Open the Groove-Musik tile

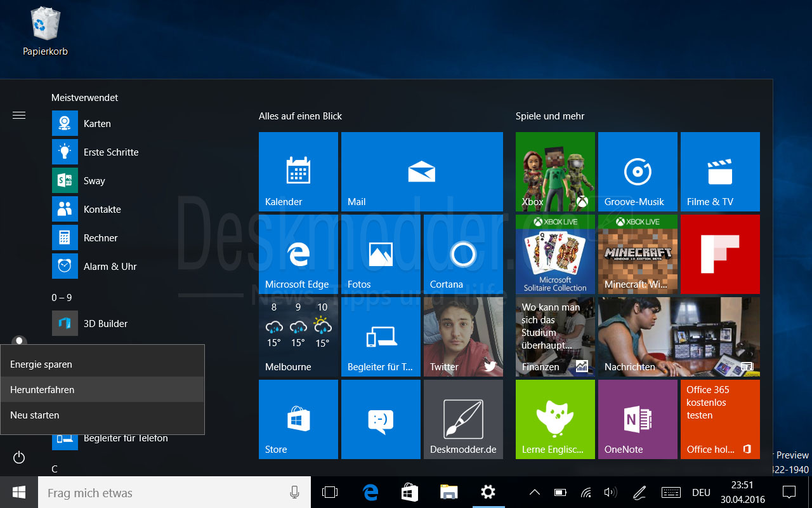point(638,171)
